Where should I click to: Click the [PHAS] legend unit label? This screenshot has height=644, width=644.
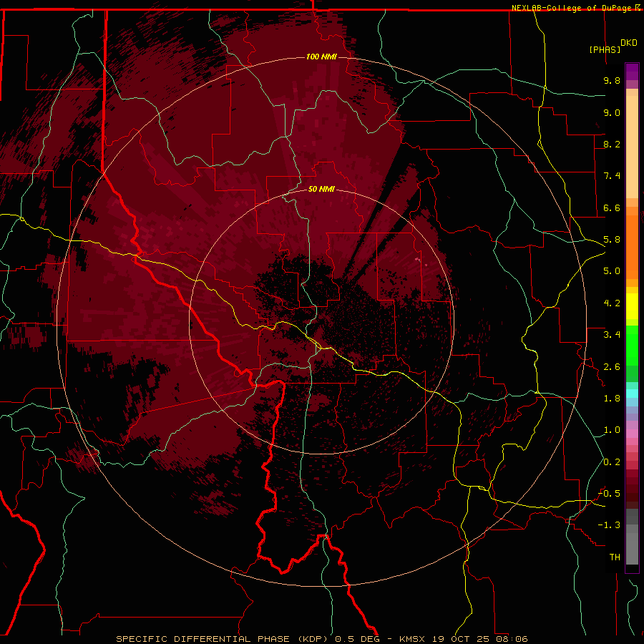605,49
